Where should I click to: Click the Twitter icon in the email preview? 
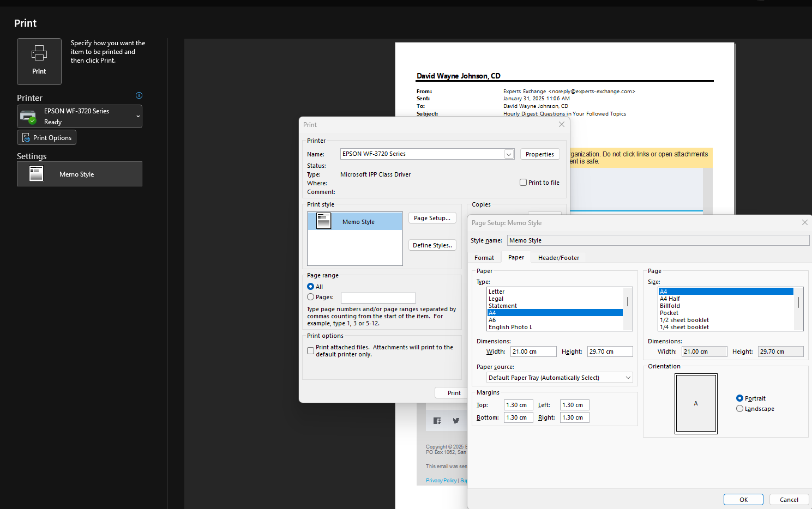456,420
